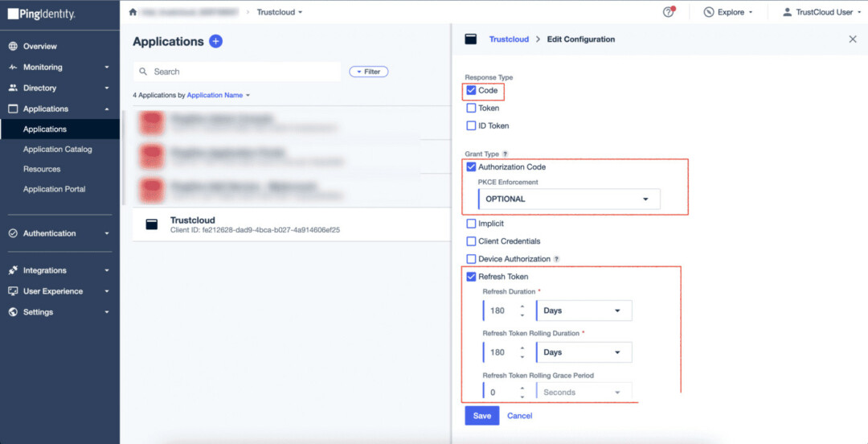Click the User Experience monitor icon
This screenshot has height=444, width=868.
[x=14, y=291]
